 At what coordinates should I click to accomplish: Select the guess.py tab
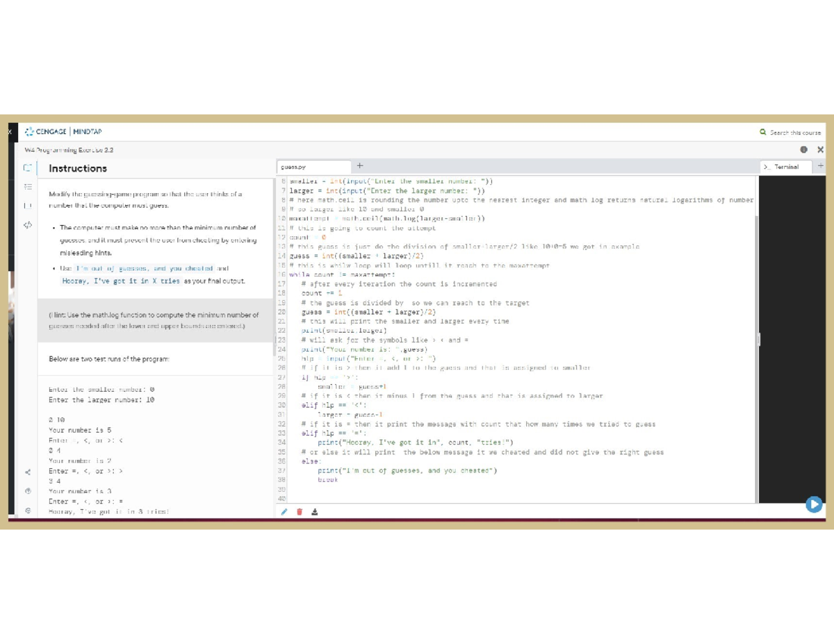[x=295, y=167]
